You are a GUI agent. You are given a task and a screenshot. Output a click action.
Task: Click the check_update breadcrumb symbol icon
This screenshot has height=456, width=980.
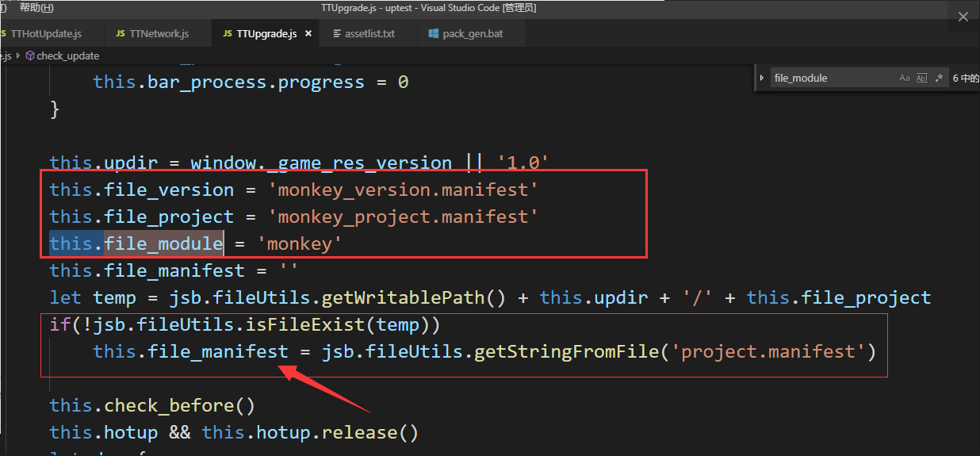(30, 56)
